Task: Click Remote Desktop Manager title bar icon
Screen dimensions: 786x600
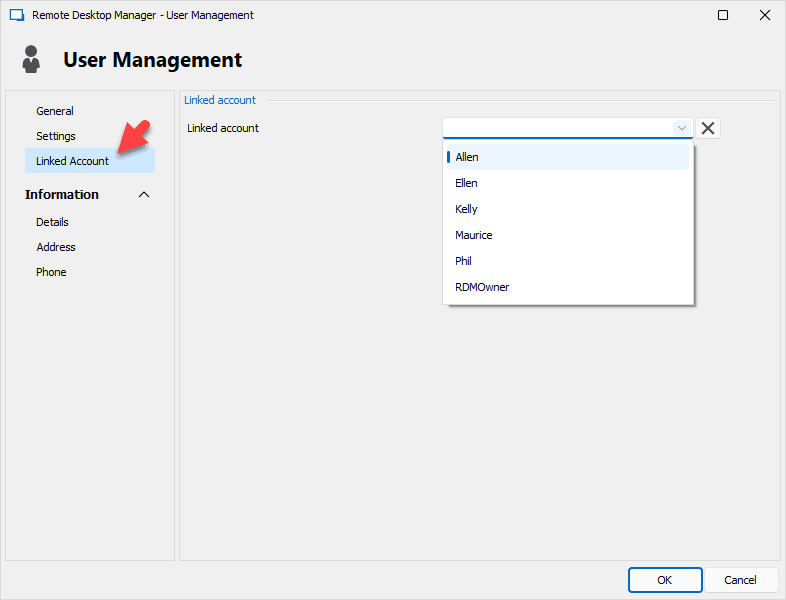Action: tap(17, 15)
